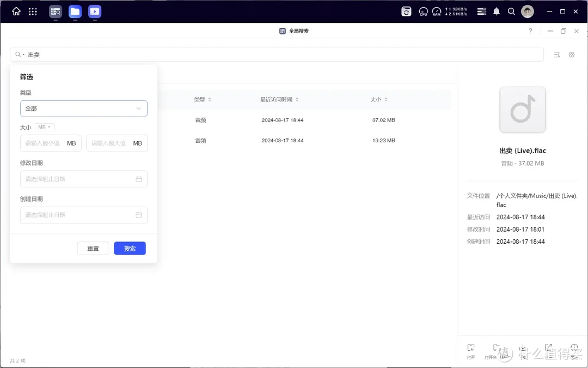Open search settings gear icon
The height and width of the screenshot is (368, 588).
572,55
